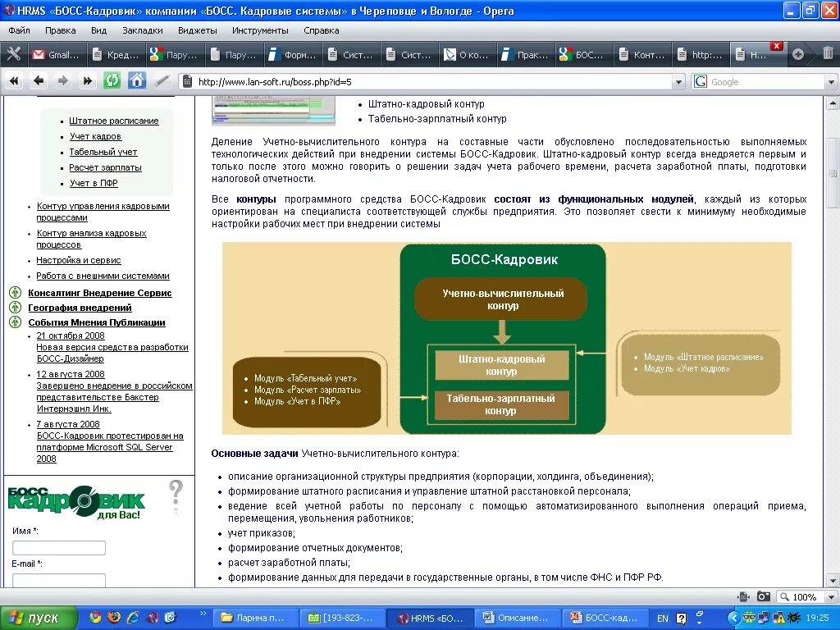Close the active tab with red X
The image size is (840, 630).
pyautogui.click(x=776, y=46)
